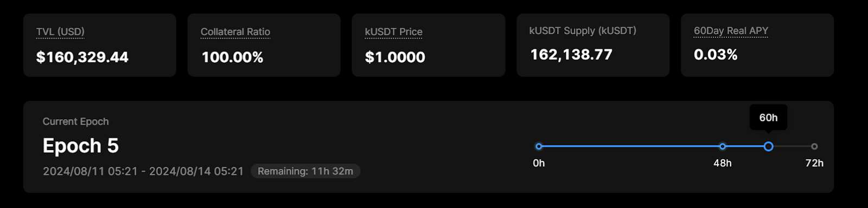This screenshot has width=868, height=208.
Task: Click the $1.0000 kUSDT price value
Action: point(395,57)
